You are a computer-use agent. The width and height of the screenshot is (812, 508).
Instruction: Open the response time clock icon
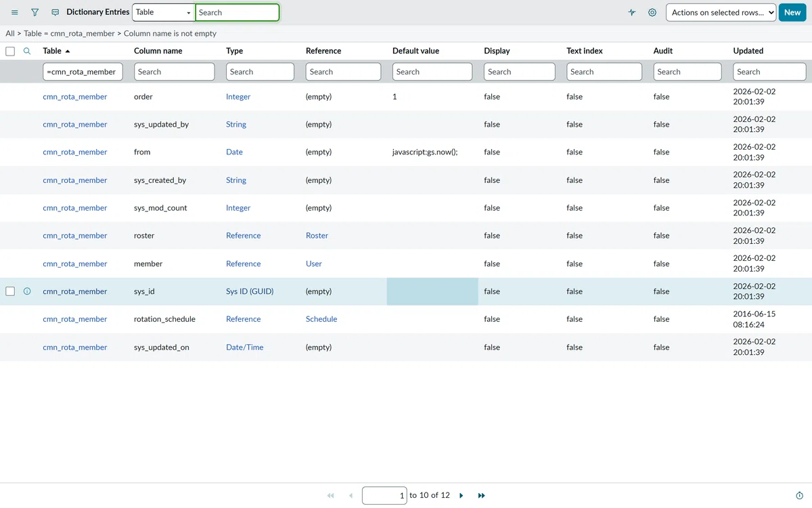800,496
